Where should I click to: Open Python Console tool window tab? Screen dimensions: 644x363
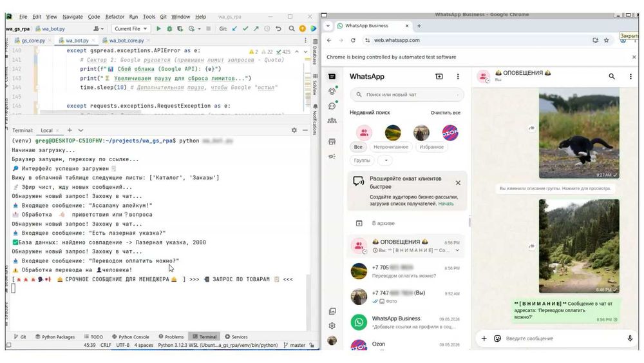130,337
